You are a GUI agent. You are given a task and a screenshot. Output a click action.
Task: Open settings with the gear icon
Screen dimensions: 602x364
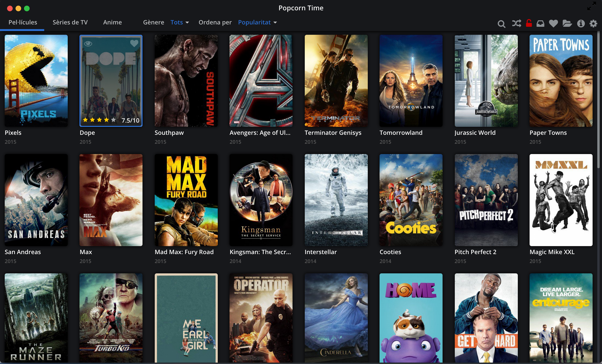[594, 23]
